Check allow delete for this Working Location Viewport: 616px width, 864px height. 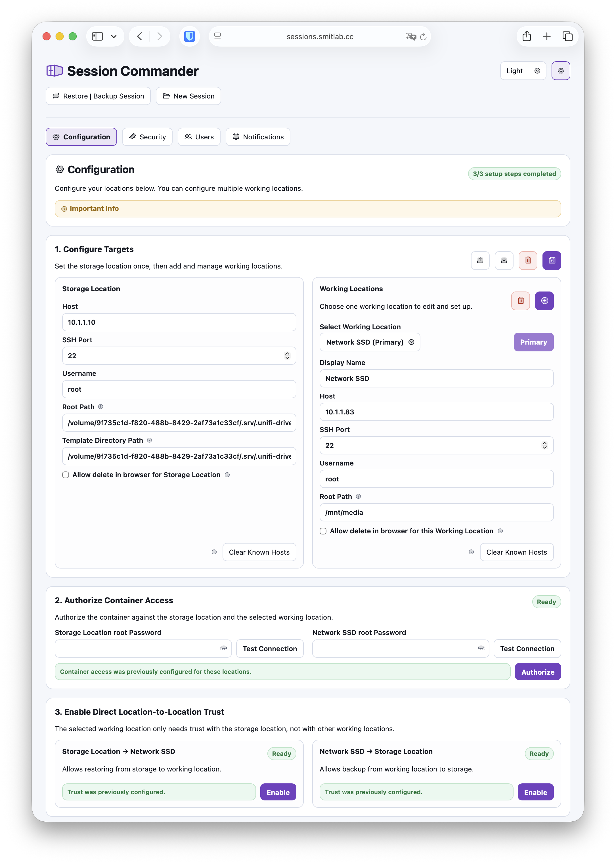pyautogui.click(x=323, y=531)
